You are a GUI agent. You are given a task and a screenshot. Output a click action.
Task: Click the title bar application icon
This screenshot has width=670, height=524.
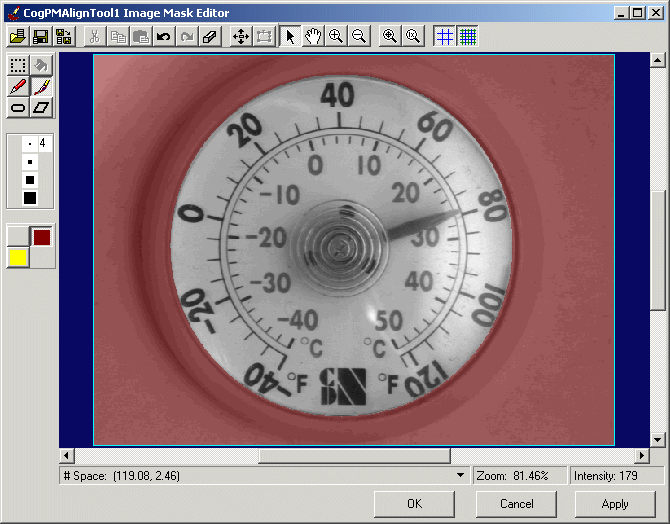click(x=14, y=13)
